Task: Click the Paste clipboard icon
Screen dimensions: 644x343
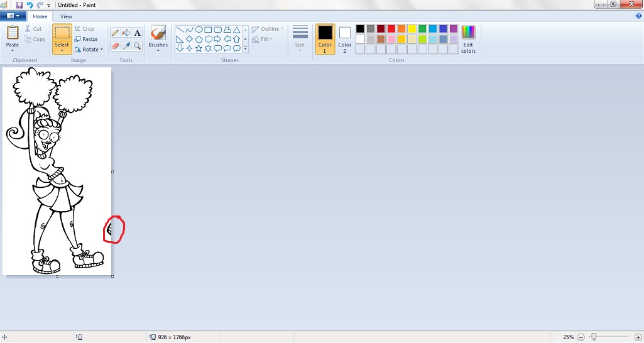Action: click(x=13, y=33)
